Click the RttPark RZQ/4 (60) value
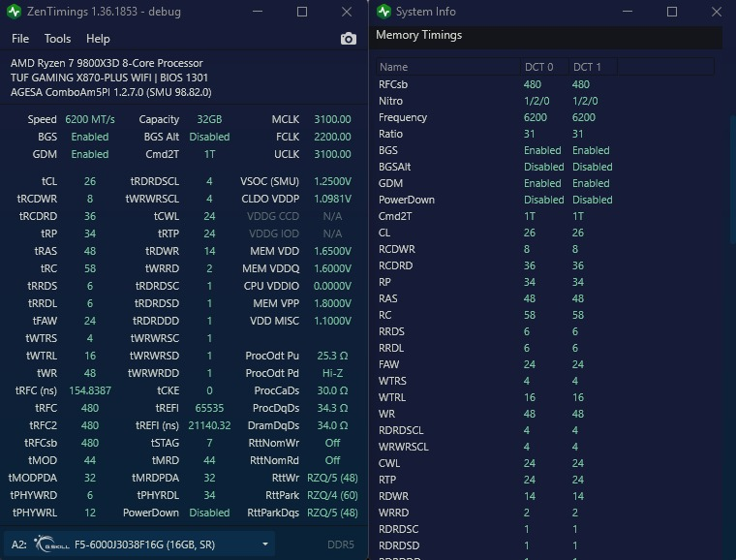The image size is (736, 560). 332,495
